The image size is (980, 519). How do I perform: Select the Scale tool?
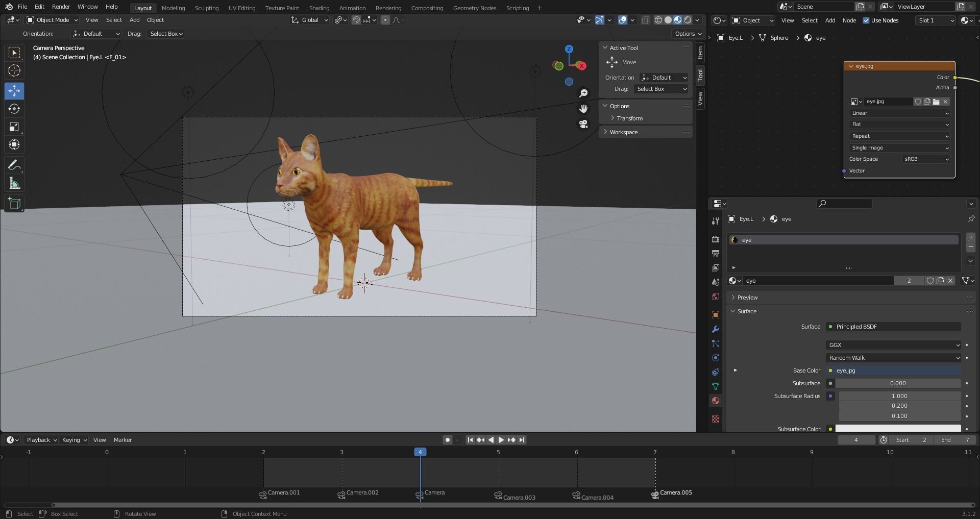(14, 127)
